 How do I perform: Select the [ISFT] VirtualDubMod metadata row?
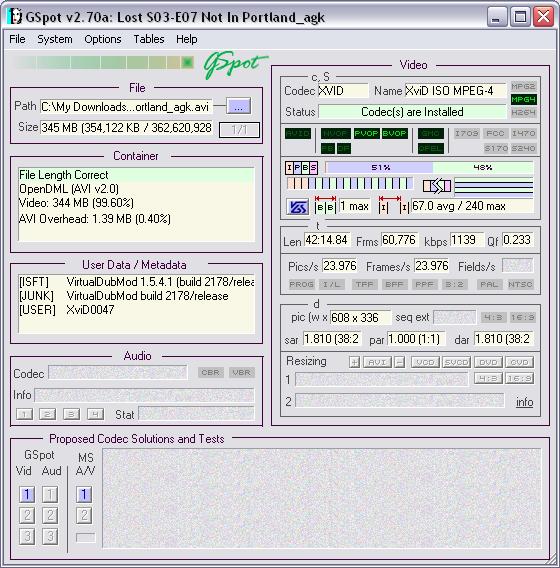click(137, 282)
